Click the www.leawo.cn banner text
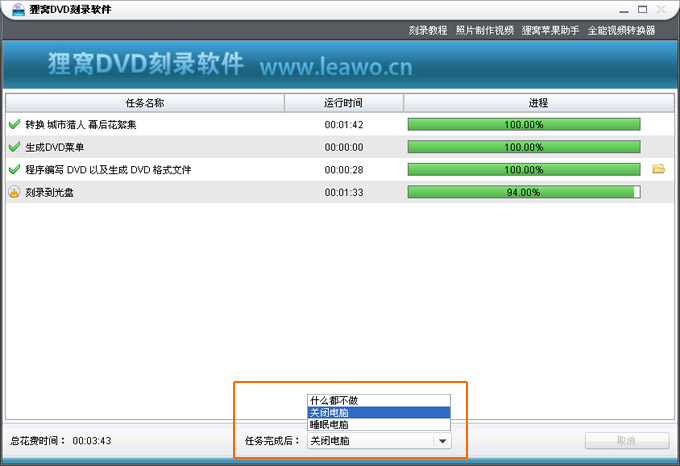The height and width of the screenshot is (466, 680). (x=336, y=67)
